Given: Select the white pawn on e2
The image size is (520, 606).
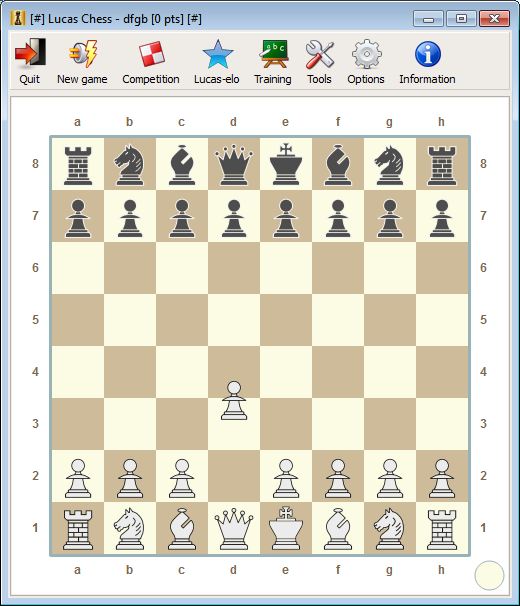Looking at the screenshot, I should point(286,478).
